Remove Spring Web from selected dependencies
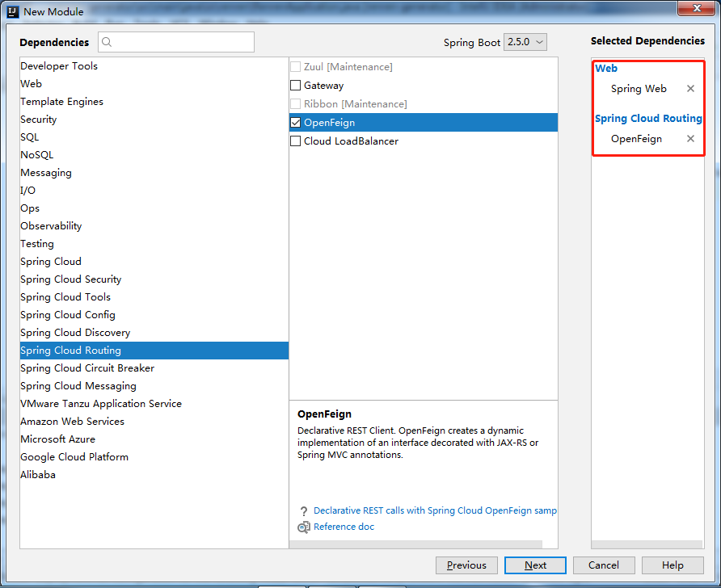721x588 pixels. pos(690,89)
